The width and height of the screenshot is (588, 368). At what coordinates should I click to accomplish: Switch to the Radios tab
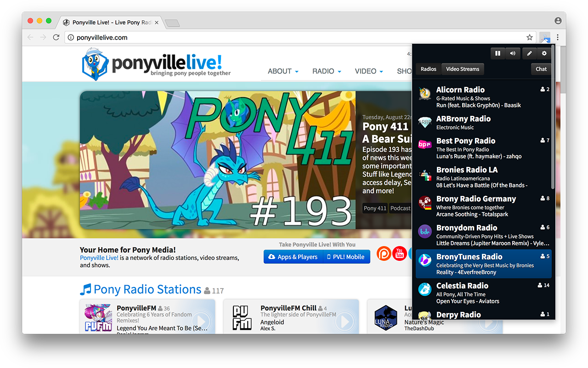(429, 69)
